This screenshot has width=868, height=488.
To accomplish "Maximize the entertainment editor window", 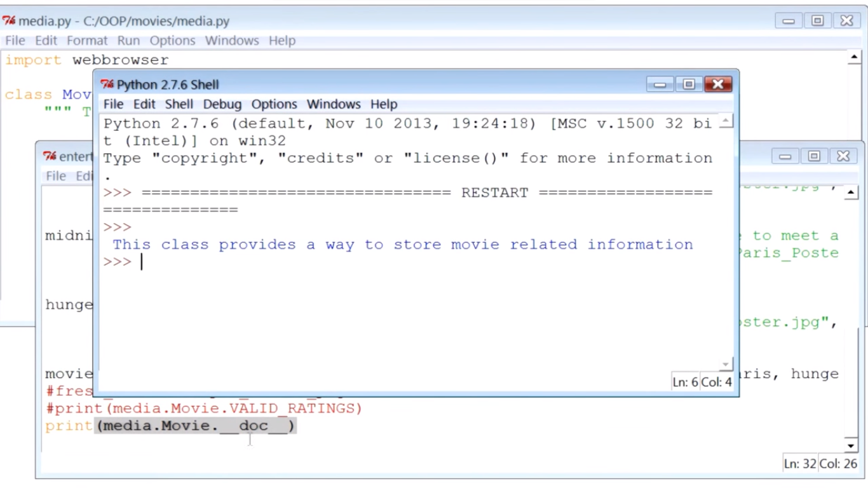I will (814, 156).
